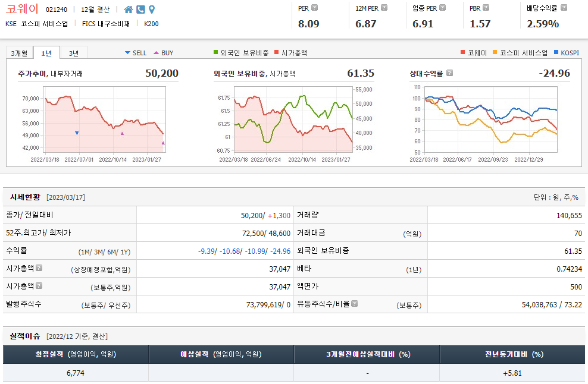Open the help icon next to 업종 PER

(x=443, y=8)
